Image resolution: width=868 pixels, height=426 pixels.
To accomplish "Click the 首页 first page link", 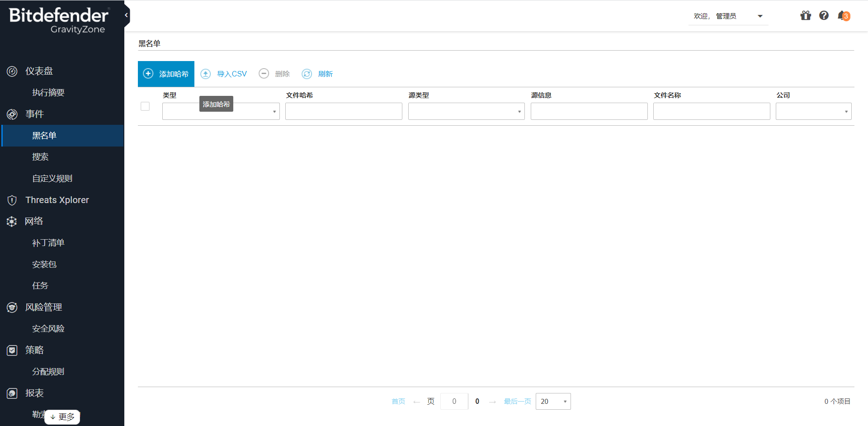I will 398,402.
